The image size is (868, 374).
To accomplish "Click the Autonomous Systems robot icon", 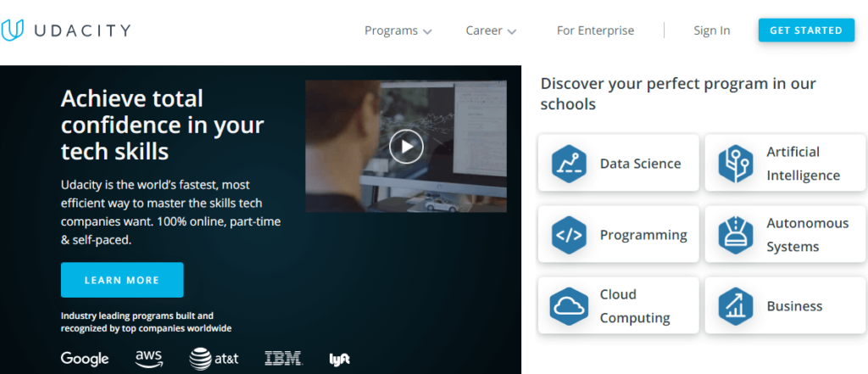I will point(736,235).
